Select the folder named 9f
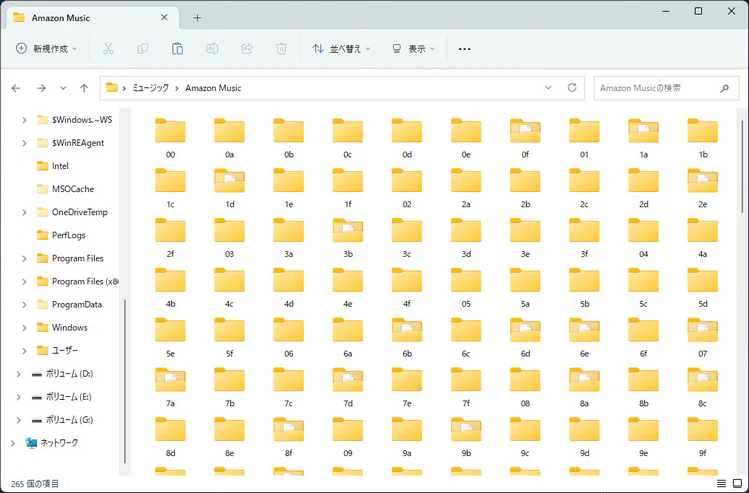 coord(703,437)
